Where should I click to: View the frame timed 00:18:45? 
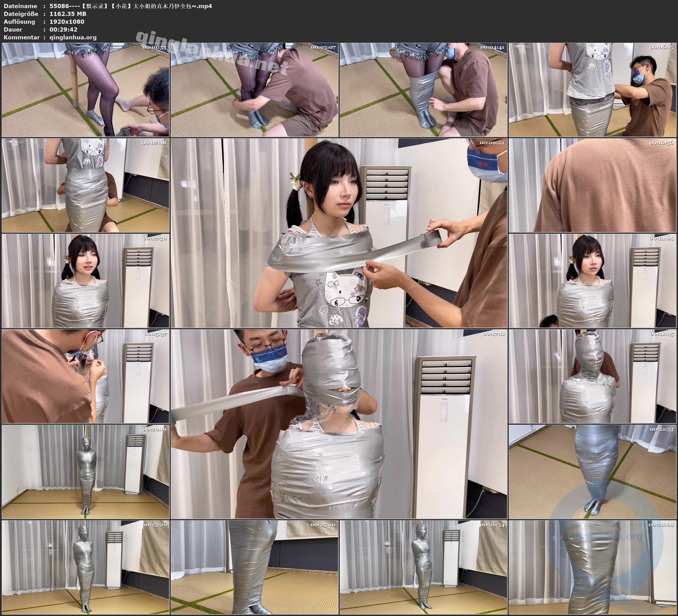592,376
